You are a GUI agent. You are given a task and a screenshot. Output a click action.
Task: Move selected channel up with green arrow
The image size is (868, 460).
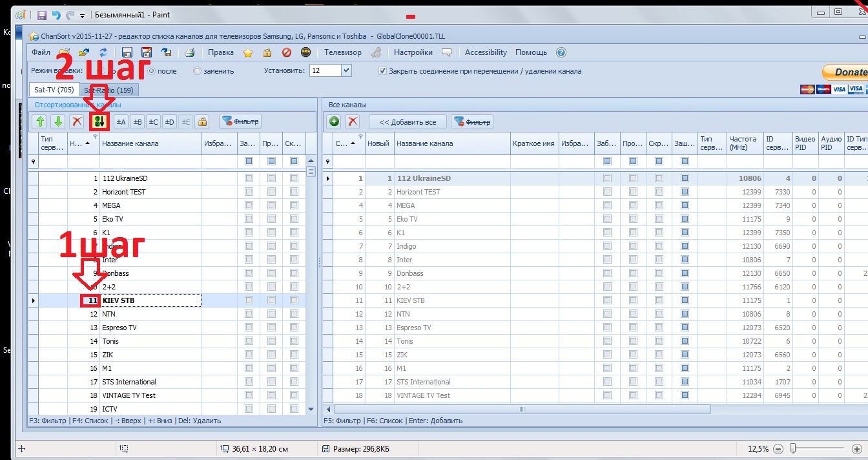pyautogui.click(x=40, y=121)
